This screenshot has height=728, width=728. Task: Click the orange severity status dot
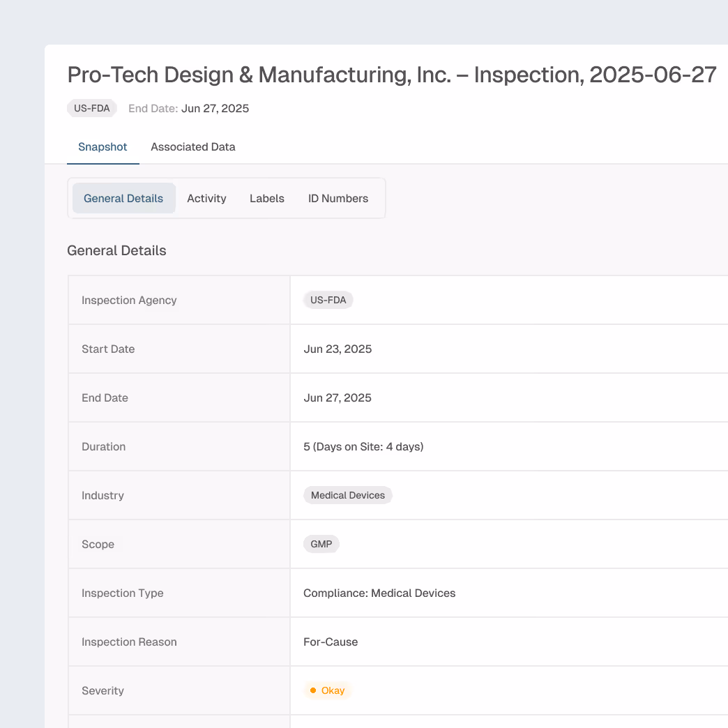pos(312,690)
